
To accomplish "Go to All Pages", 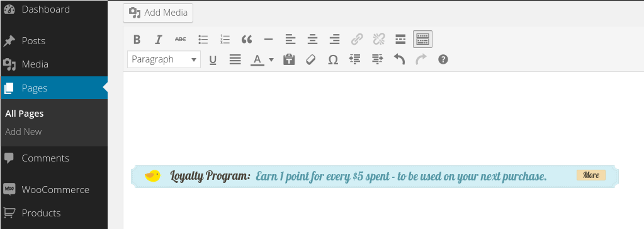I will [24, 114].
